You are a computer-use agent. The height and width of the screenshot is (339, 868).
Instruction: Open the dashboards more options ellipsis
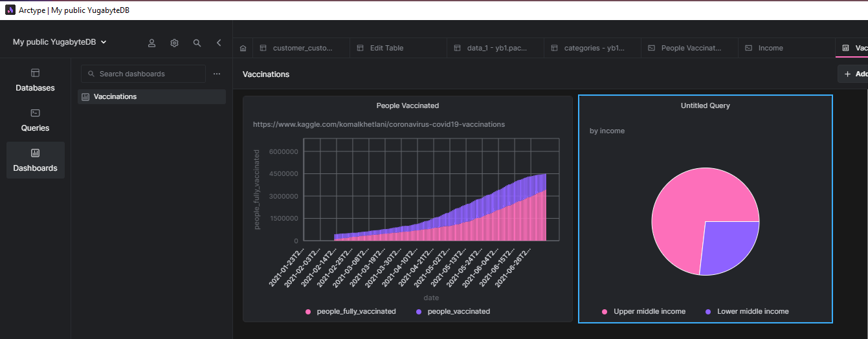pyautogui.click(x=217, y=74)
